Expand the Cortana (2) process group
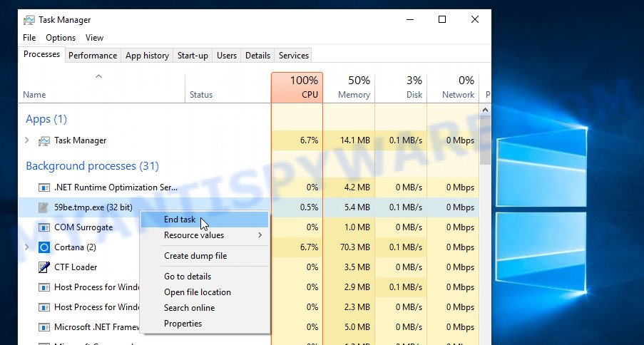The height and width of the screenshot is (345, 644). [27, 247]
